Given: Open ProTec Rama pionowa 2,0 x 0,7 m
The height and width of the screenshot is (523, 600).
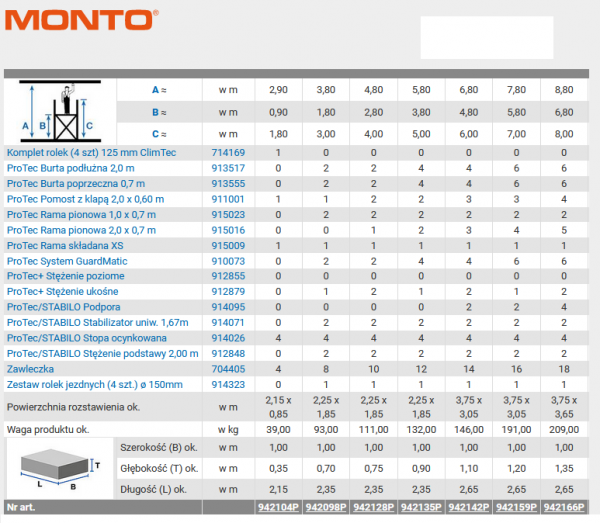Looking at the screenshot, I should (x=81, y=230).
